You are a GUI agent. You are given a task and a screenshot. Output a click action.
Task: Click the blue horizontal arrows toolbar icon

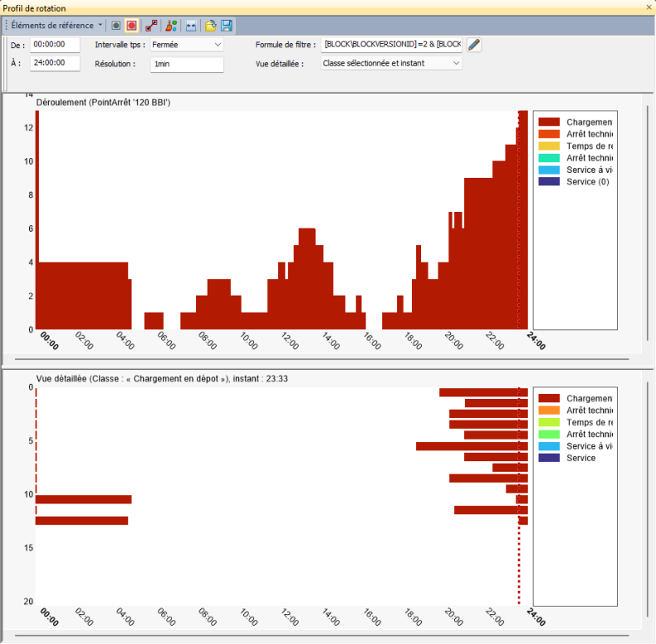(x=191, y=26)
